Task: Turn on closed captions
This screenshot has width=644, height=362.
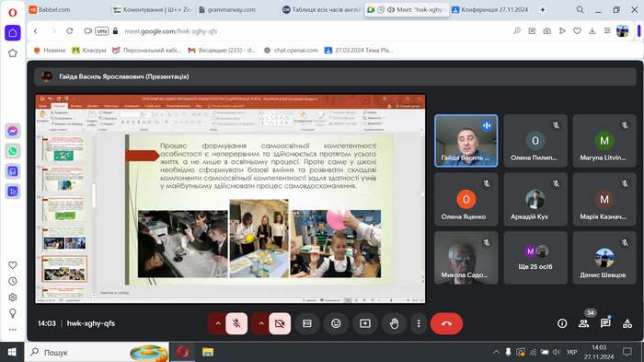Action: click(x=306, y=323)
